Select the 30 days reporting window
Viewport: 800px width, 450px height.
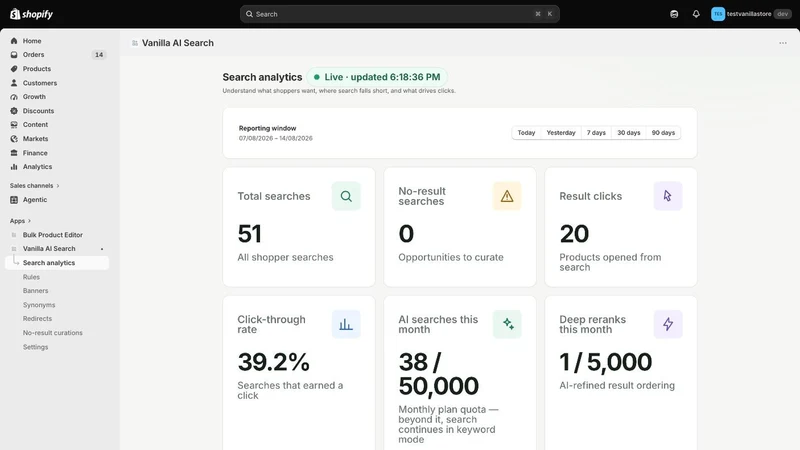coord(629,133)
